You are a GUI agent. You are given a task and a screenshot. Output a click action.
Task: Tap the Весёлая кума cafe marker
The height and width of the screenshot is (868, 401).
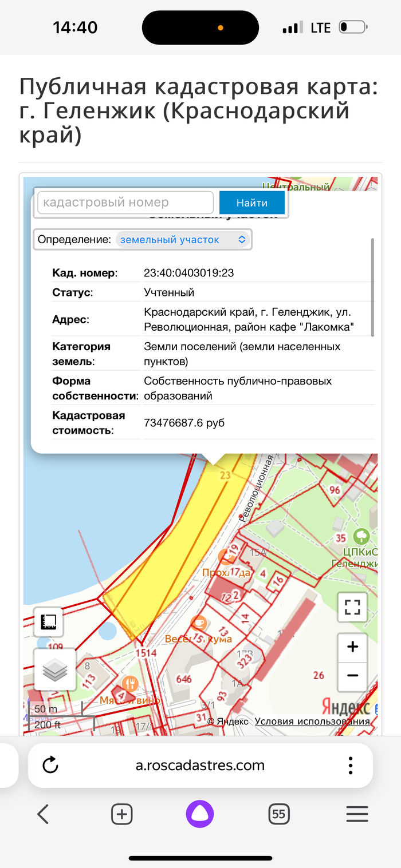tap(198, 623)
